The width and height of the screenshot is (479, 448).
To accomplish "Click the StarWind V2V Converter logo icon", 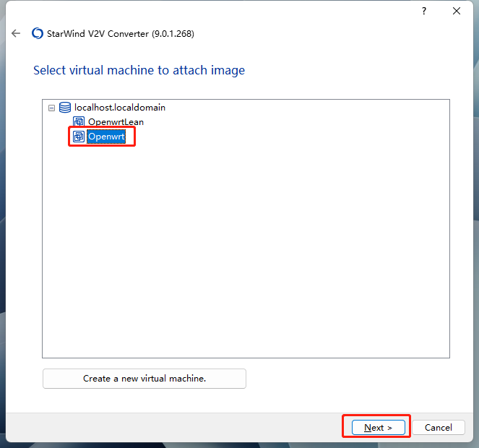I will click(x=38, y=33).
